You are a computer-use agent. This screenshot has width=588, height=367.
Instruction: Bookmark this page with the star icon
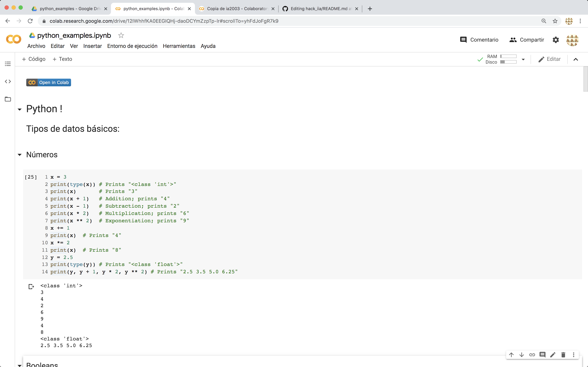click(555, 21)
